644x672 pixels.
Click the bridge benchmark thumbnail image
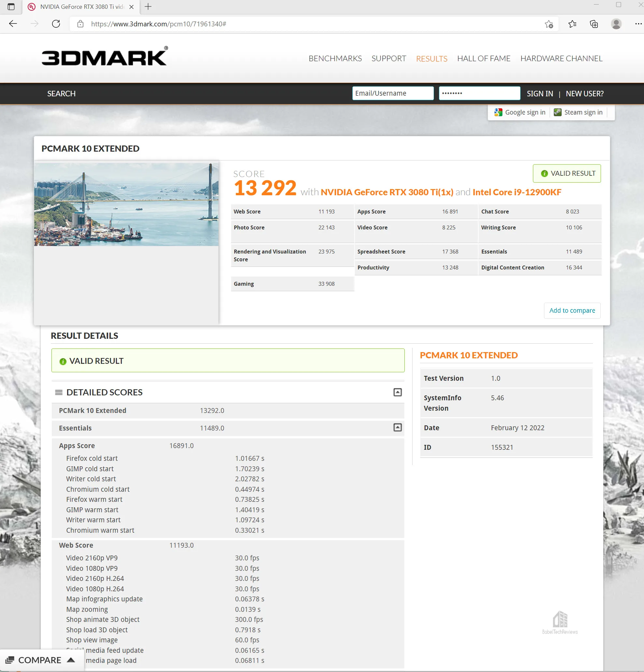point(126,204)
